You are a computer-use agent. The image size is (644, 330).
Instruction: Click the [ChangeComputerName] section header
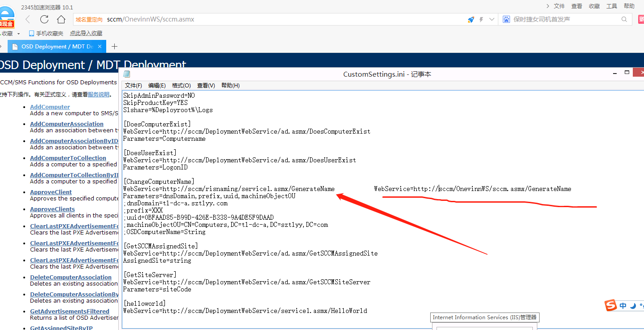click(x=159, y=182)
